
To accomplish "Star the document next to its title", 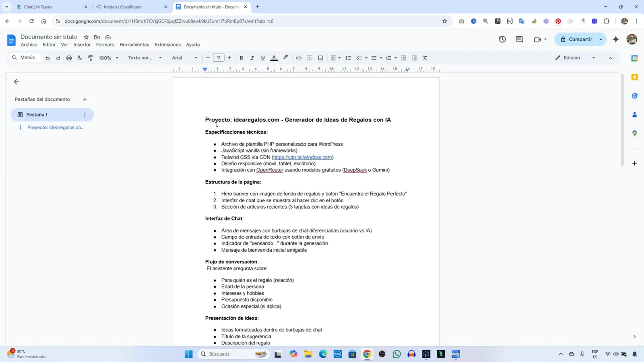I will click(86, 37).
